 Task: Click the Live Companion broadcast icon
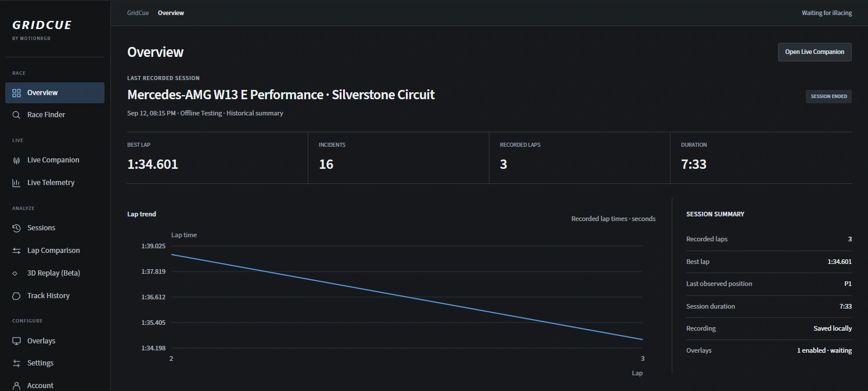(x=16, y=160)
